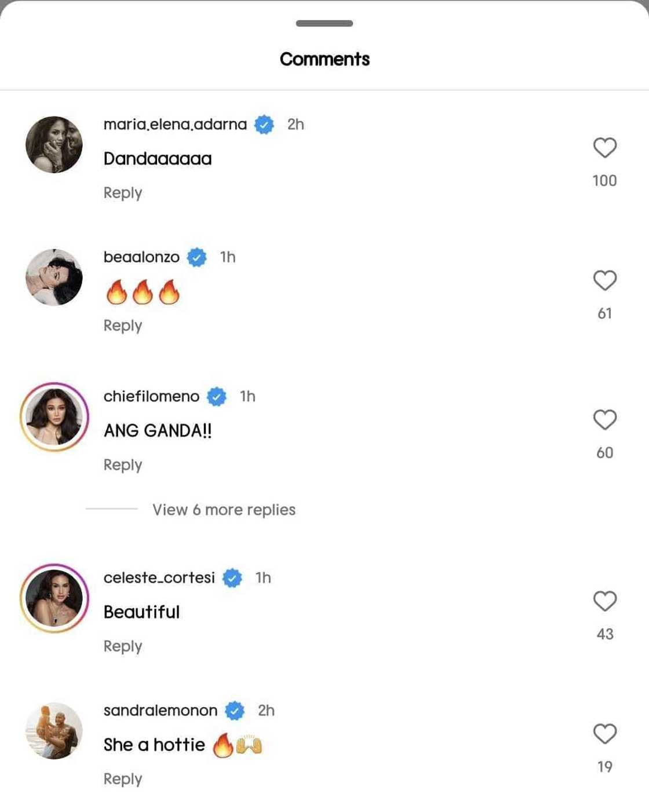Reply to maria.elena.adarna's comment
This screenshot has height=812, width=649.
point(123,193)
